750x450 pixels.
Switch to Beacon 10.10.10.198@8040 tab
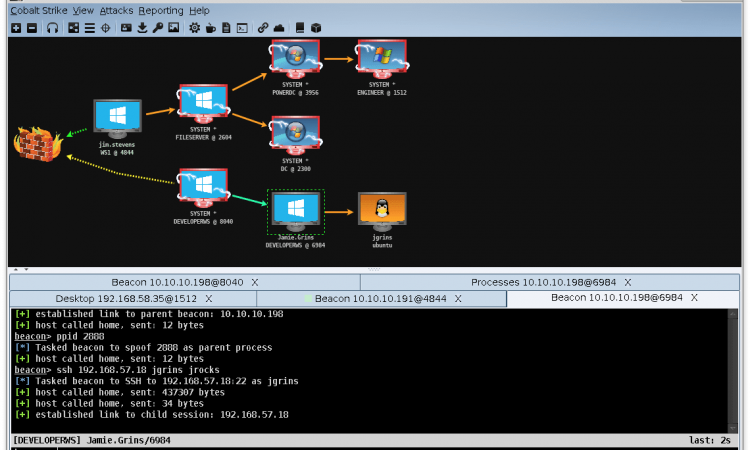pyautogui.click(x=185, y=283)
